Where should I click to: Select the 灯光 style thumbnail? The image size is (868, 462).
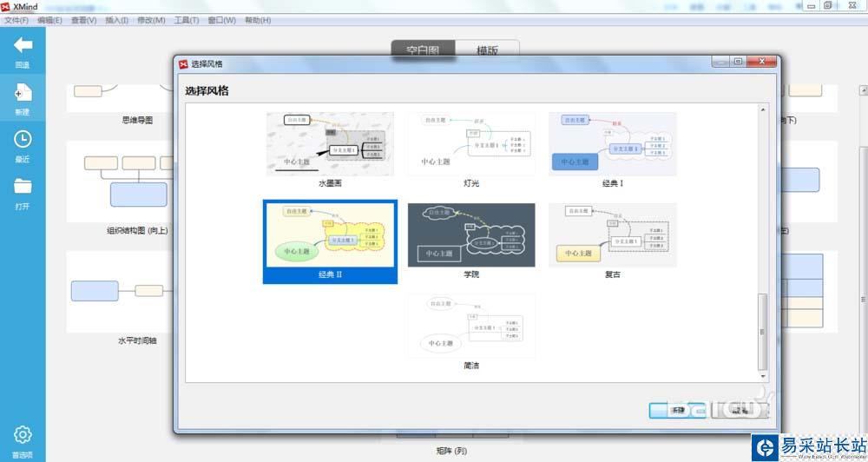(471, 144)
